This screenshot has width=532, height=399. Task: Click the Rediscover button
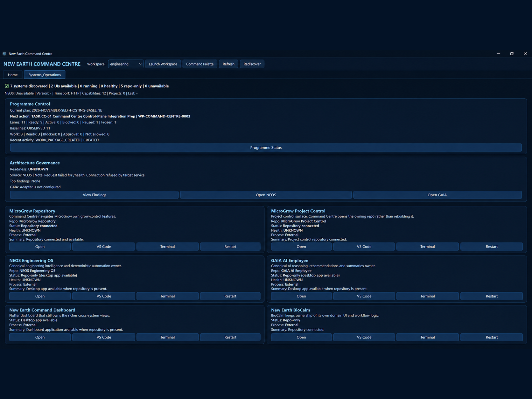[252, 64]
